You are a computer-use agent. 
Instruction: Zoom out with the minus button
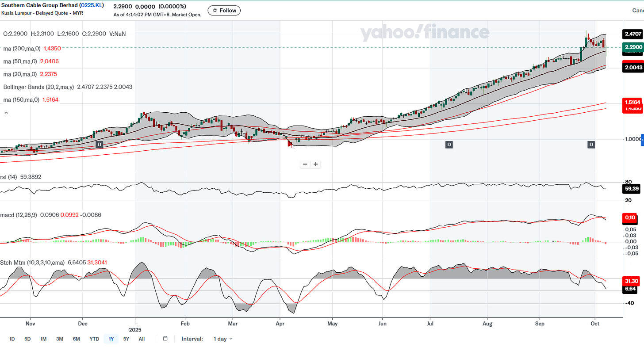(x=305, y=164)
